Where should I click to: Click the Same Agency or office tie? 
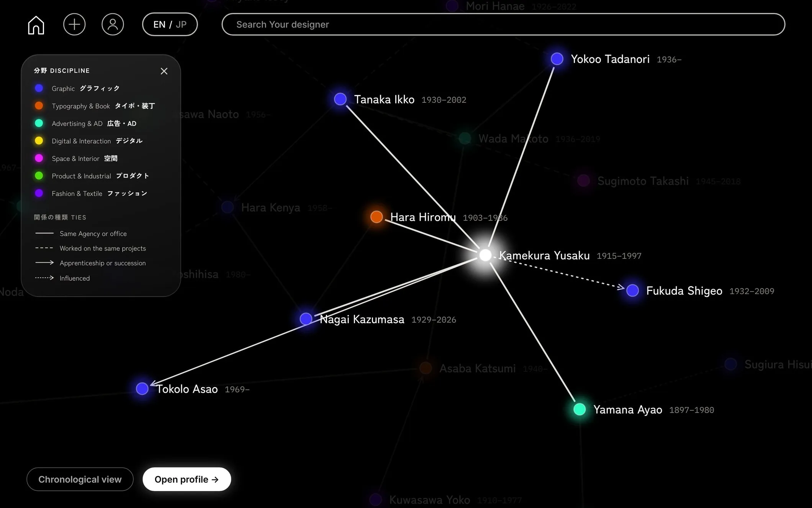coord(81,233)
